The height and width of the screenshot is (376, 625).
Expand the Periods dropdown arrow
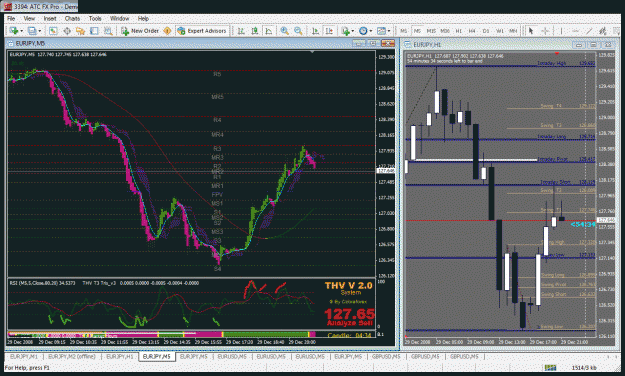370,31
